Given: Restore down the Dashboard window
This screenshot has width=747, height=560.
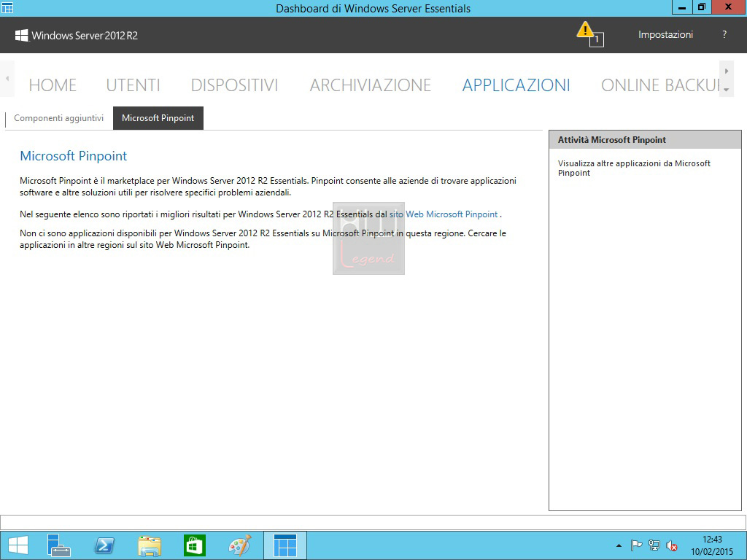Looking at the screenshot, I should 701,7.
